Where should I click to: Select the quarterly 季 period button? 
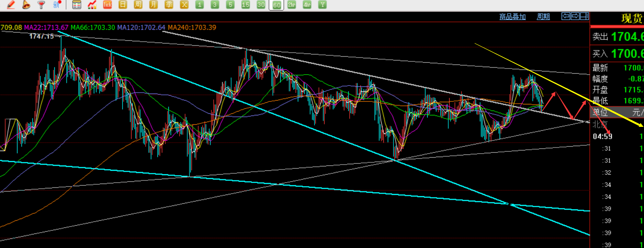[x=169, y=5]
